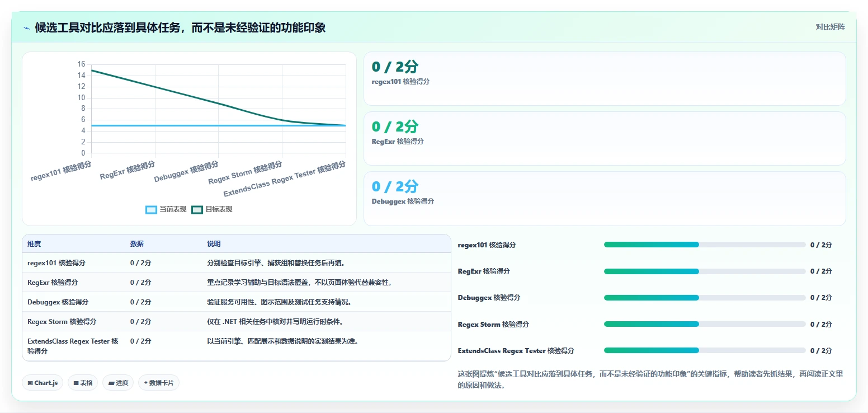Select table cell ExtendsClass Regex Tester 核验得分
Viewport: 868px width, 413px height.
pyautogui.click(x=73, y=346)
